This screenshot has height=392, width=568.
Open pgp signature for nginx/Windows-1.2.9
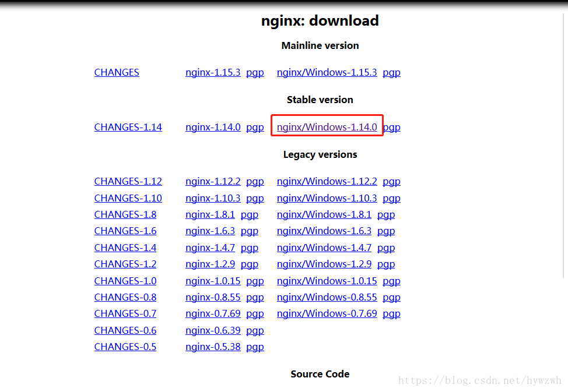coord(386,264)
